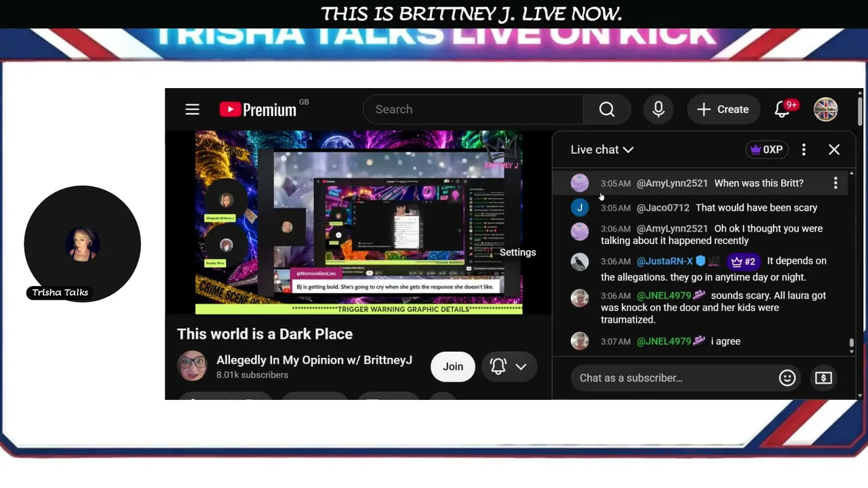This screenshot has height=488, width=868.
Task: Start voice search with the microphone
Action: click(658, 109)
